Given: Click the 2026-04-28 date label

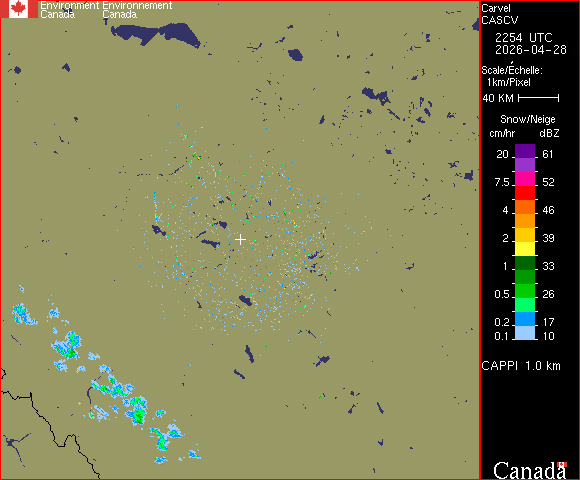Looking at the screenshot, I should (531, 50).
